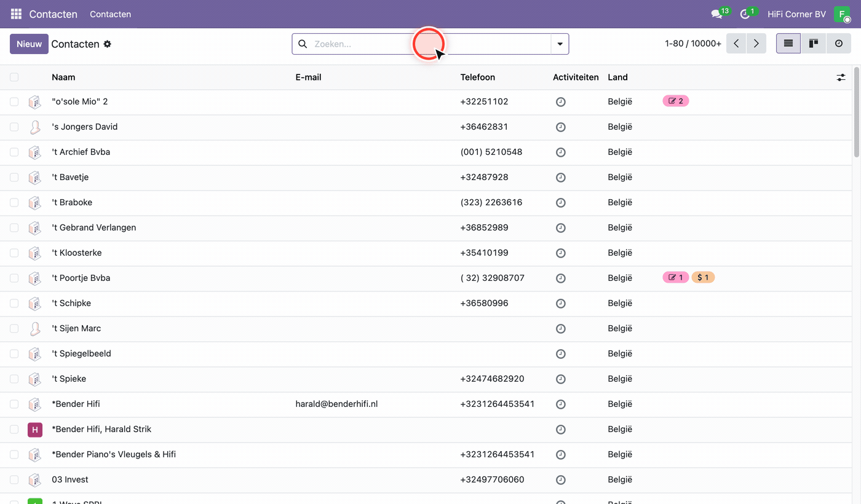Open activity clock for 't Archief Bvba
Viewport: 861px width, 504px height.
pos(560,152)
